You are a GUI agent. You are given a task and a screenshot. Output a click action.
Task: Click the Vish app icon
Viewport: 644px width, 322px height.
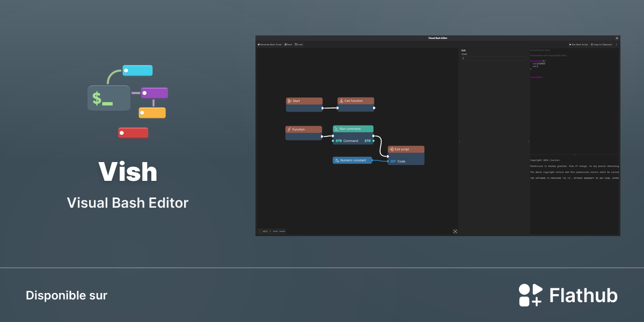[129, 102]
